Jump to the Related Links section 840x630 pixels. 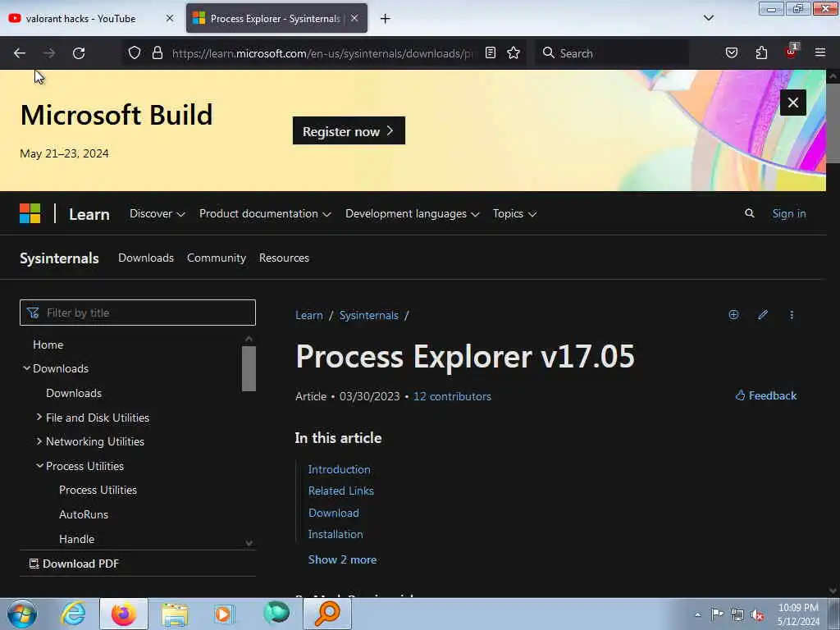[340, 491]
